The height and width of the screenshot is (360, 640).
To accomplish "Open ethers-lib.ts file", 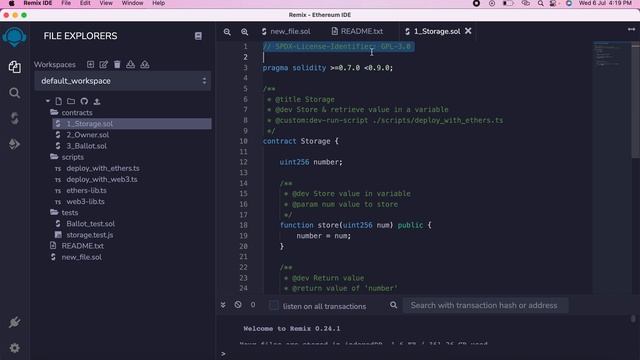I will tap(86, 190).
